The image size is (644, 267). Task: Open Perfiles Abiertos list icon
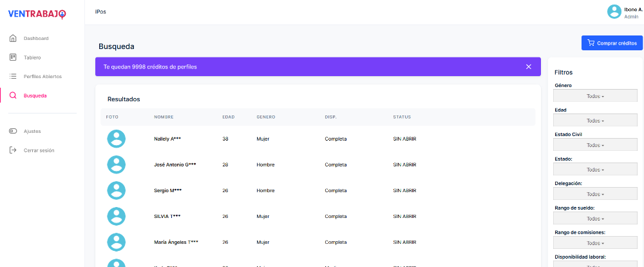[13, 76]
